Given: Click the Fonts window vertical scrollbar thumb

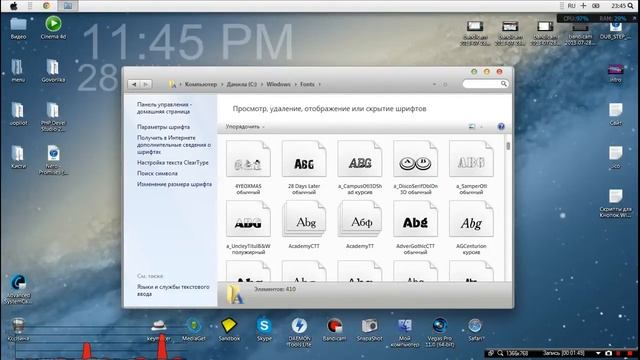Looking at the screenshot, I should click(x=508, y=146).
